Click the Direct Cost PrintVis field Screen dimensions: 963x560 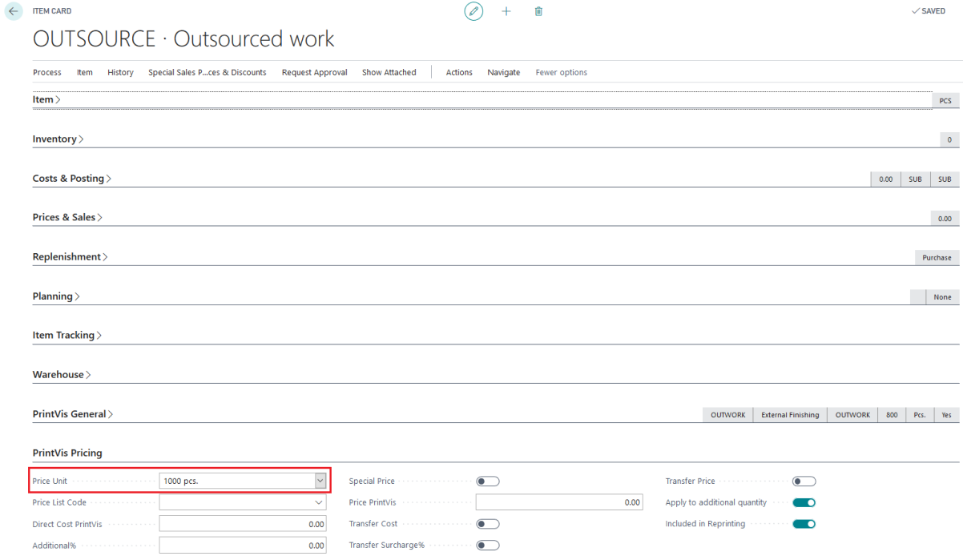pos(243,524)
